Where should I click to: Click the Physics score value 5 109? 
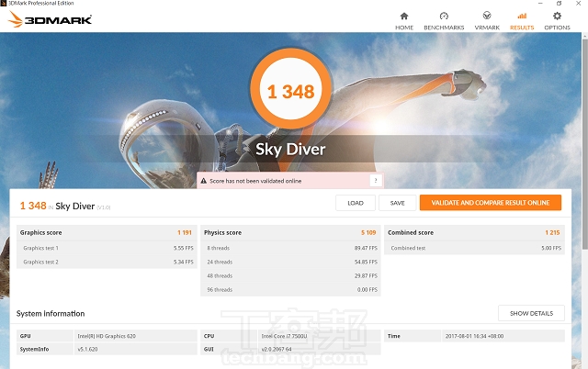pos(368,232)
